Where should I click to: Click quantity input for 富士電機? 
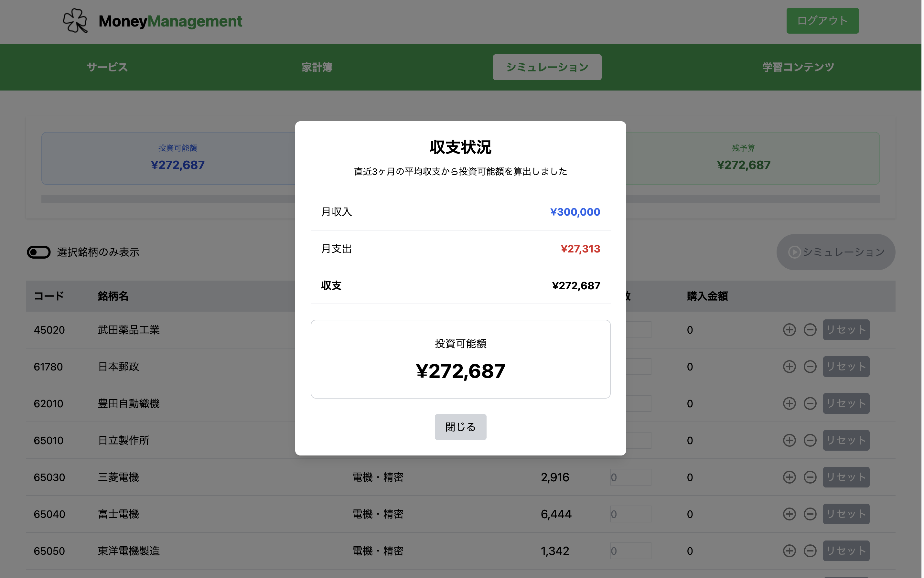tap(630, 514)
